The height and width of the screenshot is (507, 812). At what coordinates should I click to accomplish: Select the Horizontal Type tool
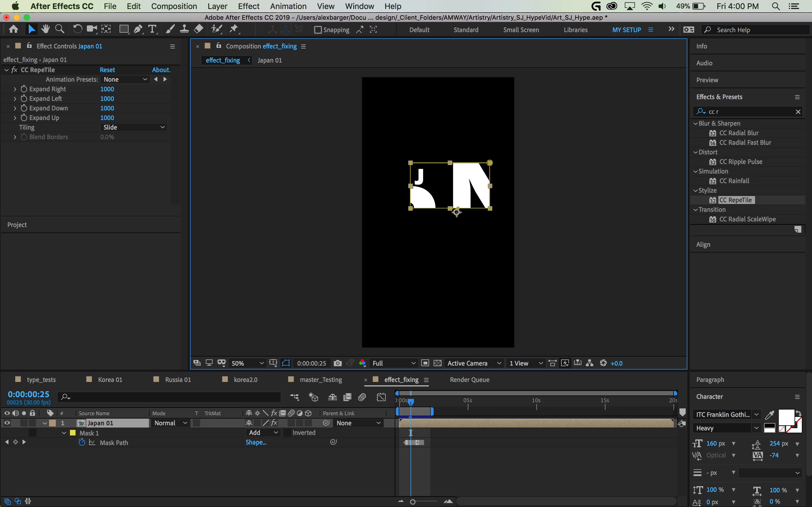pos(152,30)
